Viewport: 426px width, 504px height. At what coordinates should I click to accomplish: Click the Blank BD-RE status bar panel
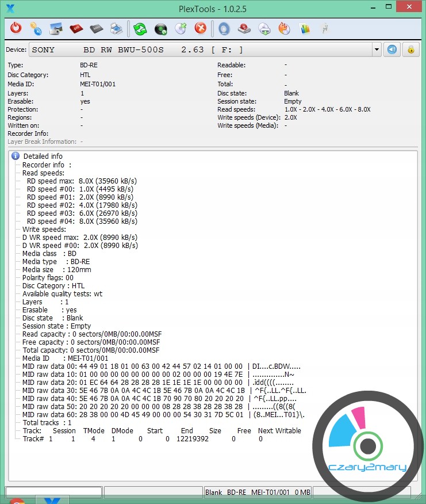click(258, 492)
